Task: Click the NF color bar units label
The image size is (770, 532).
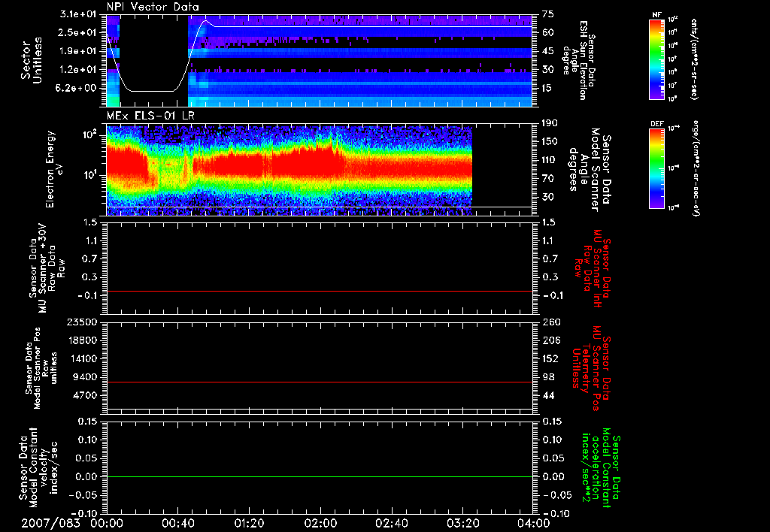Action: tap(694, 59)
